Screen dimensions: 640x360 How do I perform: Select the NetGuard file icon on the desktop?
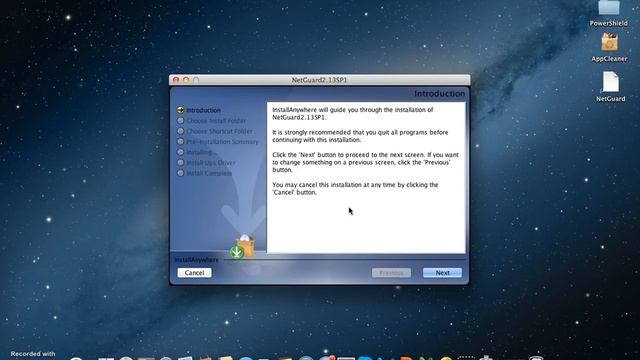point(611,82)
